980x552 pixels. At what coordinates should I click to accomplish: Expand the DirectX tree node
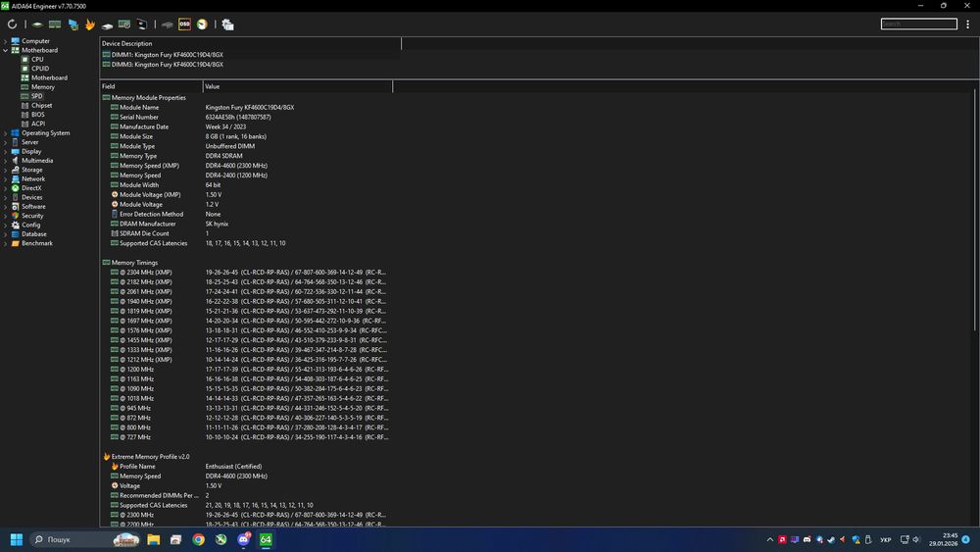point(6,188)
